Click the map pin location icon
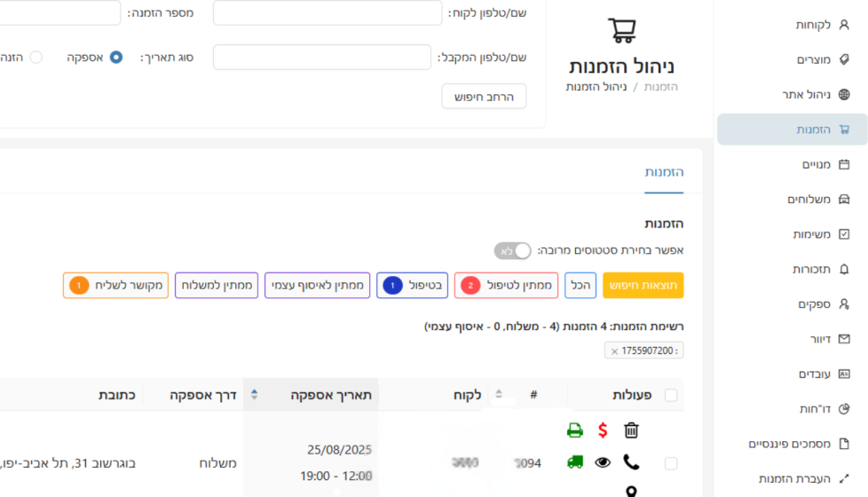This screenshot has height=497, width=868. (x=631, y=491)
